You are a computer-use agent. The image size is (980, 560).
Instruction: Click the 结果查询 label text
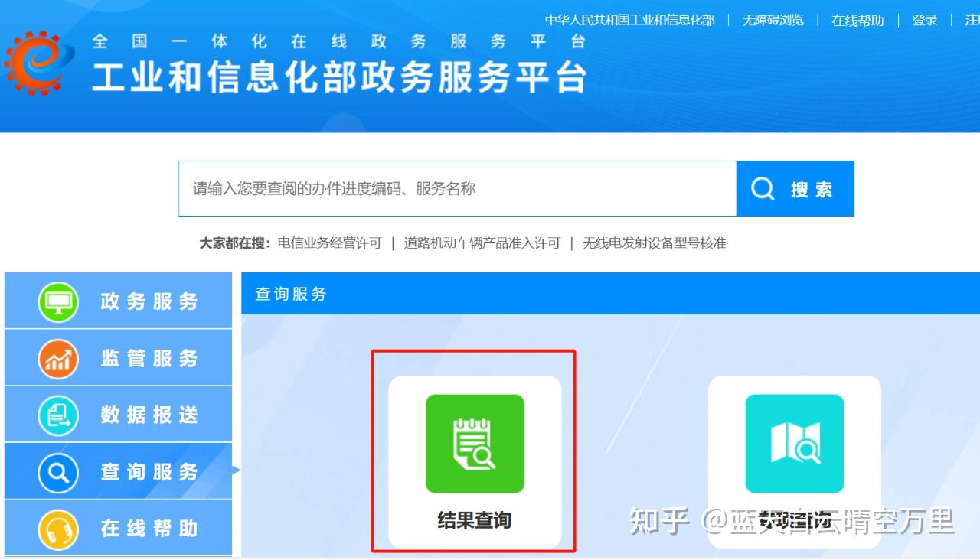pos(474,520)
